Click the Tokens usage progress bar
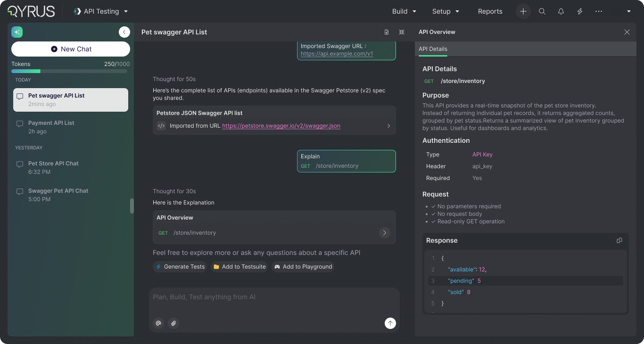Image resolution: width=644 pixels, height=344 pixels. point(69,71)
